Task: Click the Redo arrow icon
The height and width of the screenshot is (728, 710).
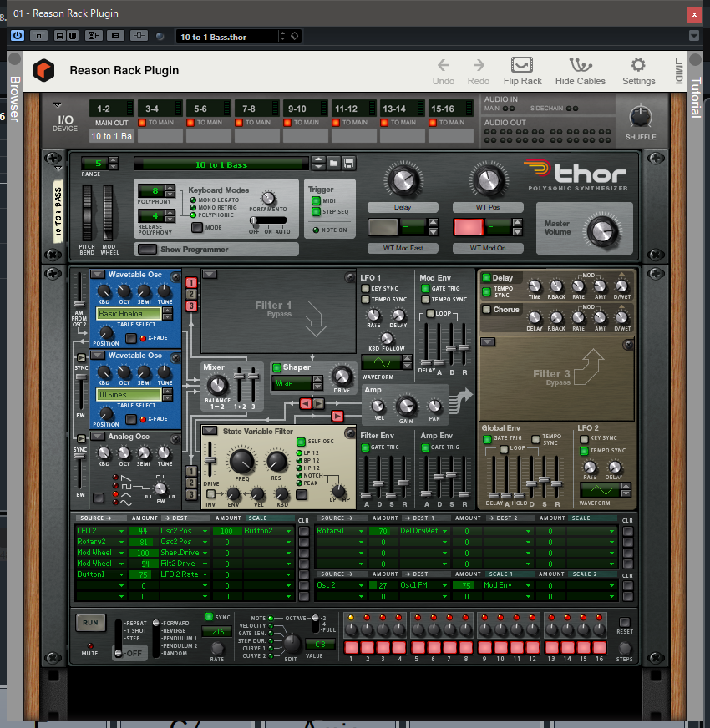Action: 479,65
